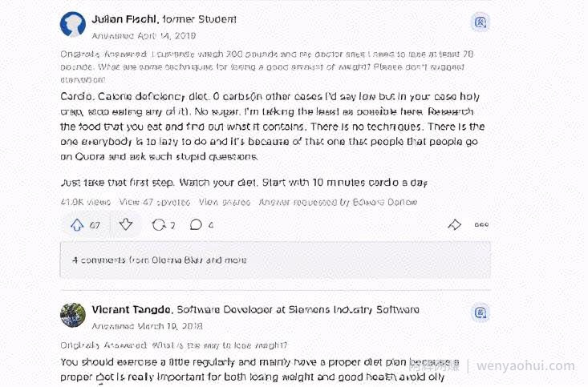Open the three-dots more options menu
Viewport: 588px width, 387px height.
(481, 225)
